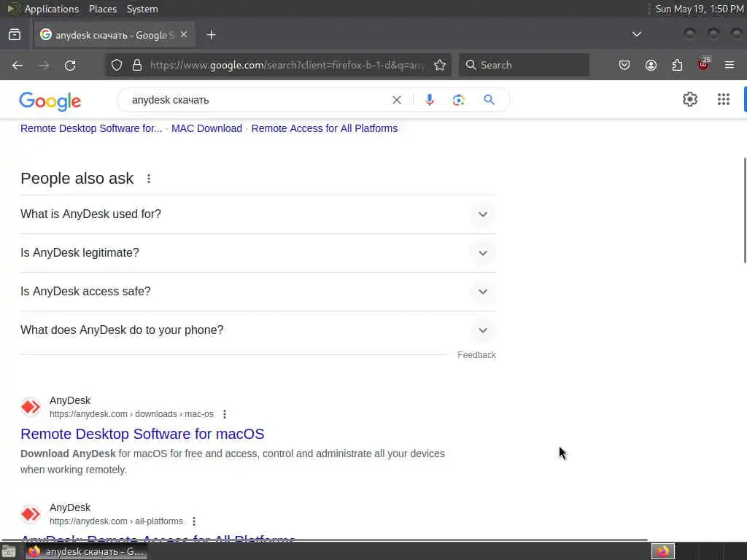Expand "Is AnyDesk access safe?" question
Image resolution: width=747 pixels, height=560 pixels.
258,292
